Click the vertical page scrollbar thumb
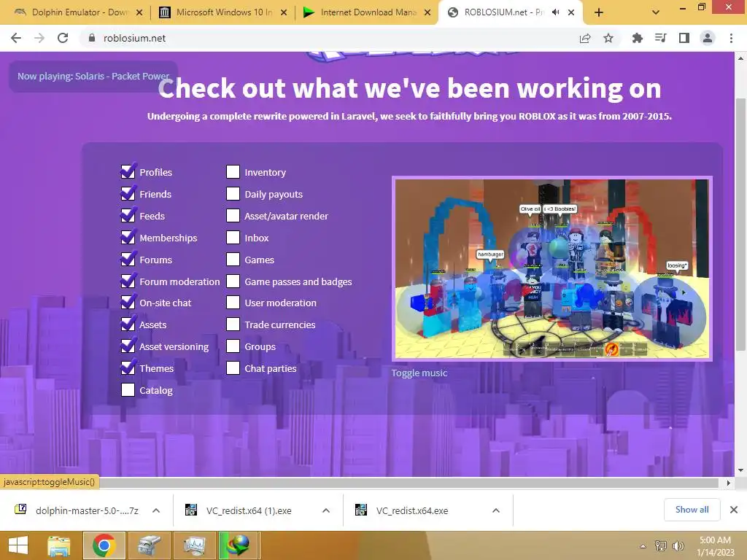The height and width of the screenshot is (560, 747). (740, 224)
